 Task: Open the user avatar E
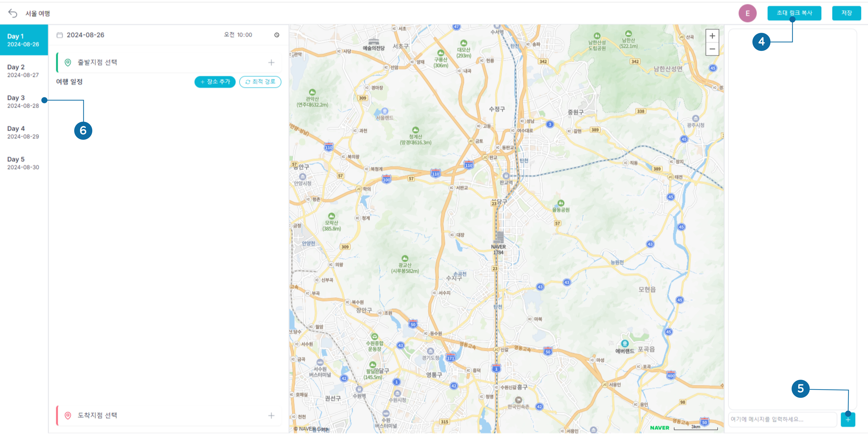click(x=747, y=13)
